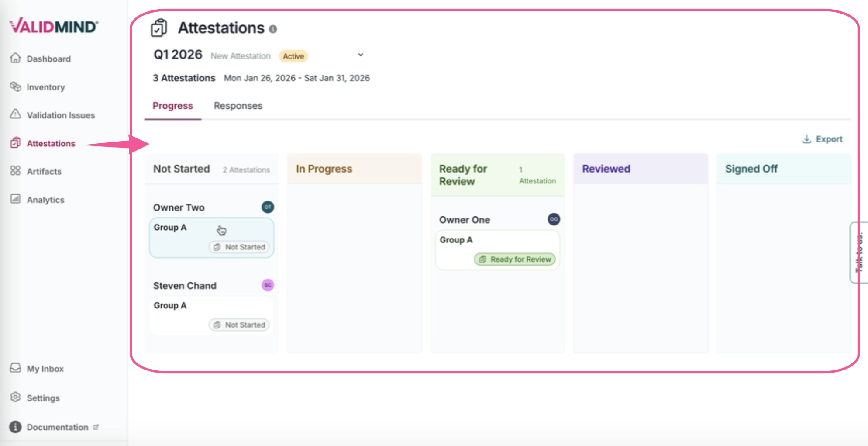Select the Progress tab
Viewport: 868px width, 446px height.
(x=172, y=105)
